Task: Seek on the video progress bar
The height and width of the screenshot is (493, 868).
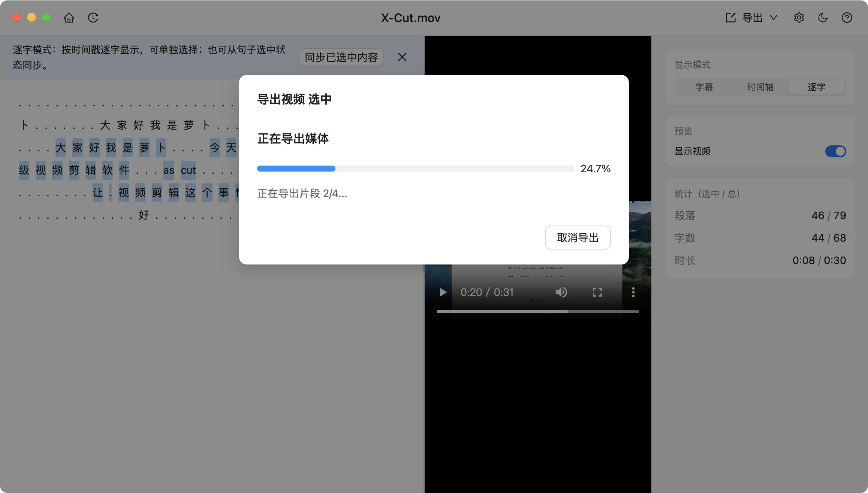Action: tap(537, 312)
